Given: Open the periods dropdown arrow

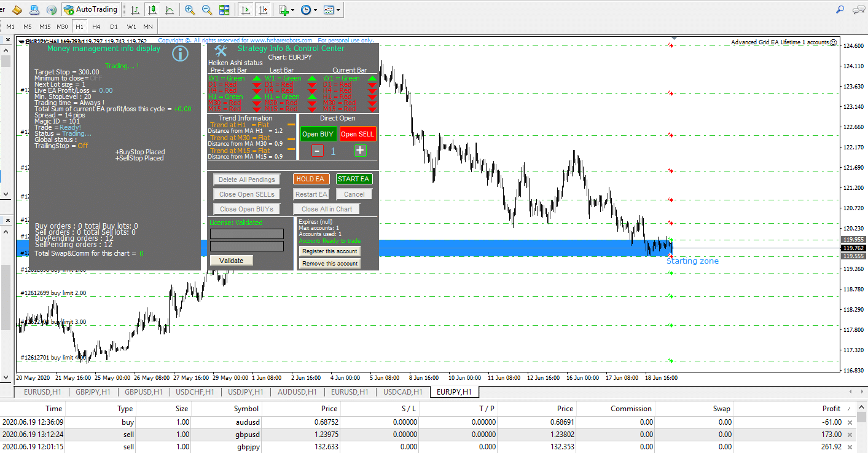Looking at the screenshot, I should click(316, 10).
